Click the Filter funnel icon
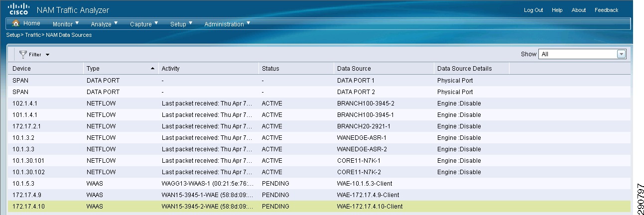The width and height of the screenshot is (644, 215). tap(23, 54)
